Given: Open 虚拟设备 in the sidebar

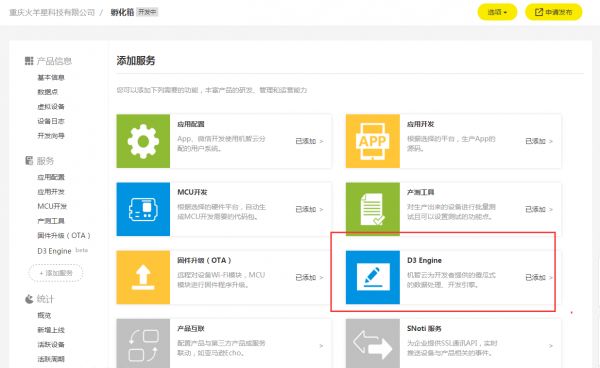Looking at the screenshot, I should coord(51,106).
